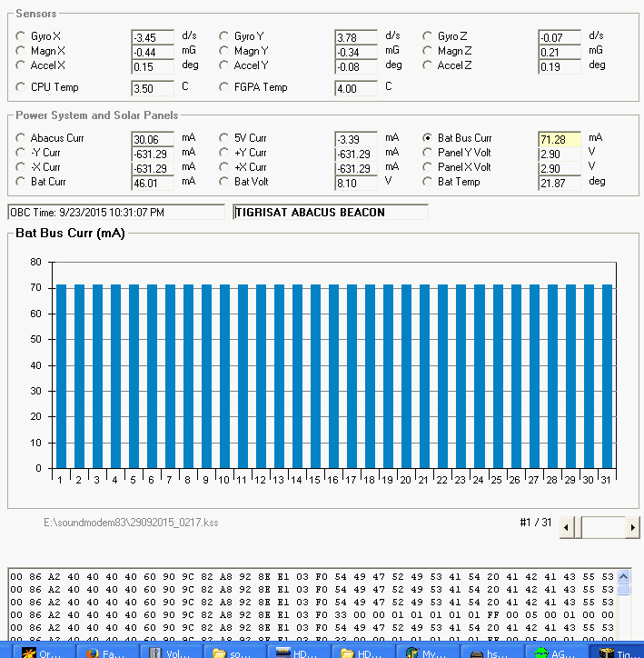Image resolution: width=644 pixels, height=658 pixels.
Task: Click the Magn Z value field 0.21
Action: 560,52
